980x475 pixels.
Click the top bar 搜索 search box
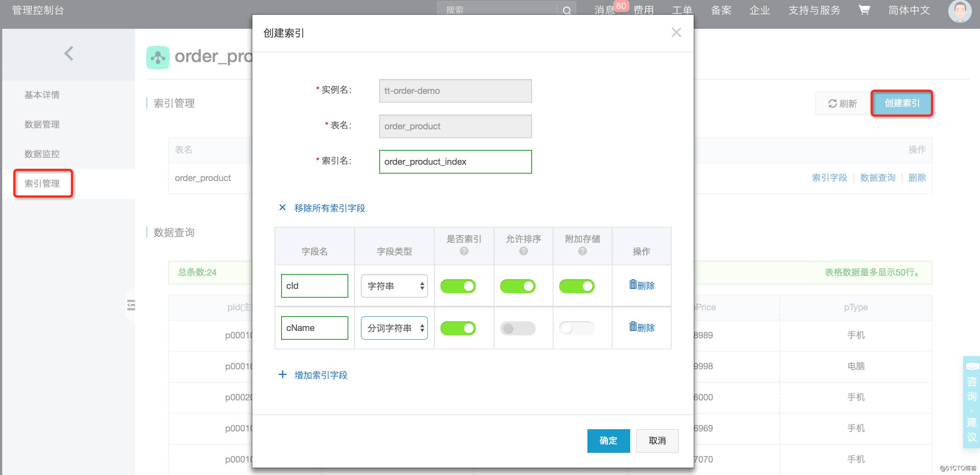497,10
